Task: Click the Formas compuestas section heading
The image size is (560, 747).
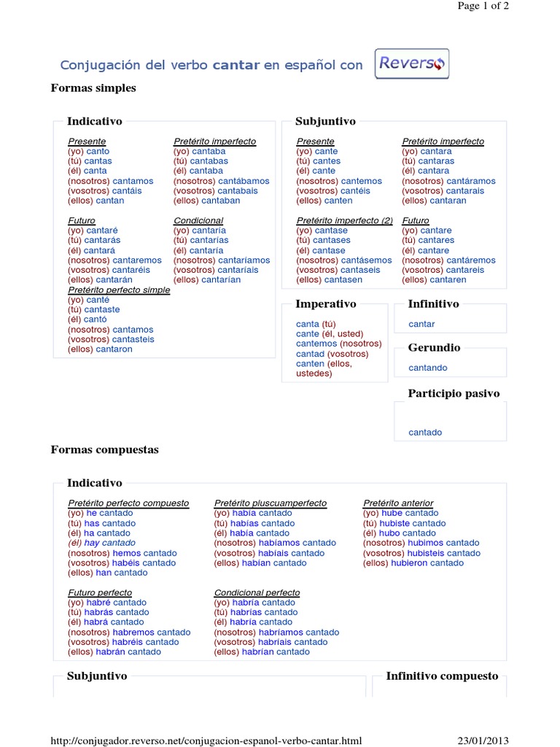Action: click(104, 449)
